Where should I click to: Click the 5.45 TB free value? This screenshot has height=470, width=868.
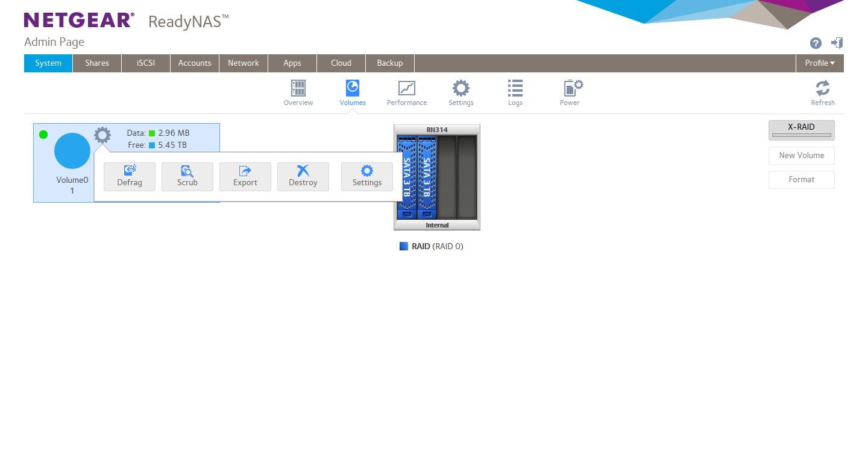point(173,145)
